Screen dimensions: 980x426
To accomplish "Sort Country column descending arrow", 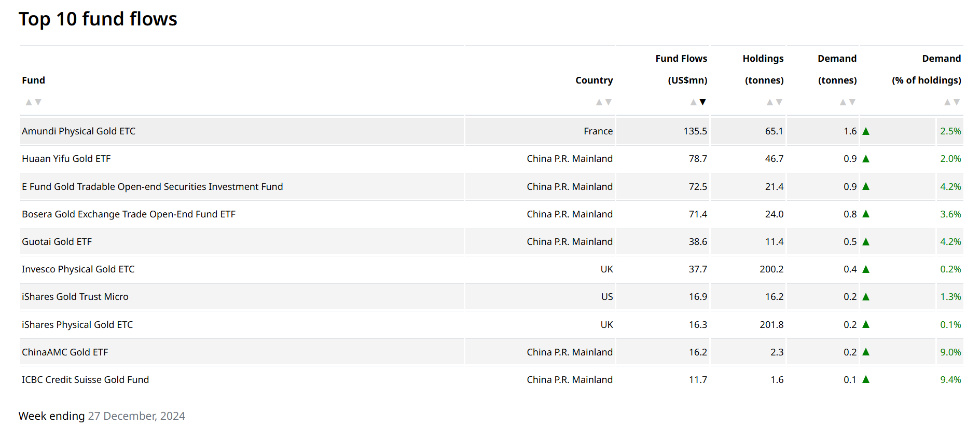I will 609,102.
